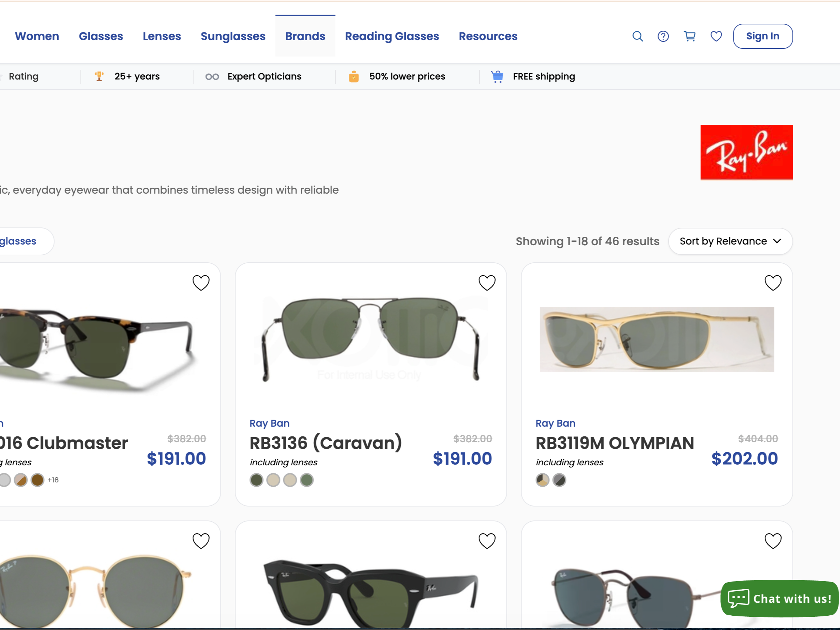This screenshot has width=840, height=630.
Task: Open the black square sunglasses image
Action: click(x=370, y=593)
